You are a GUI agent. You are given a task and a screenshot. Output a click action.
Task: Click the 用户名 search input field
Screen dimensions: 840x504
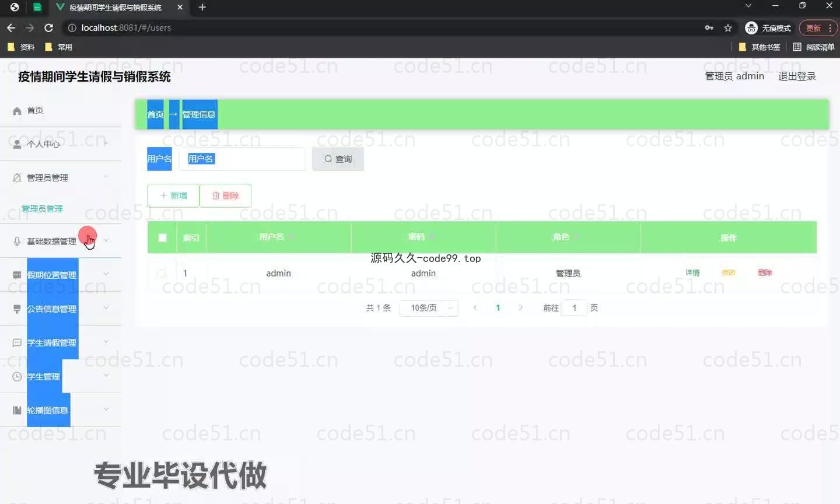click(242, 159)
